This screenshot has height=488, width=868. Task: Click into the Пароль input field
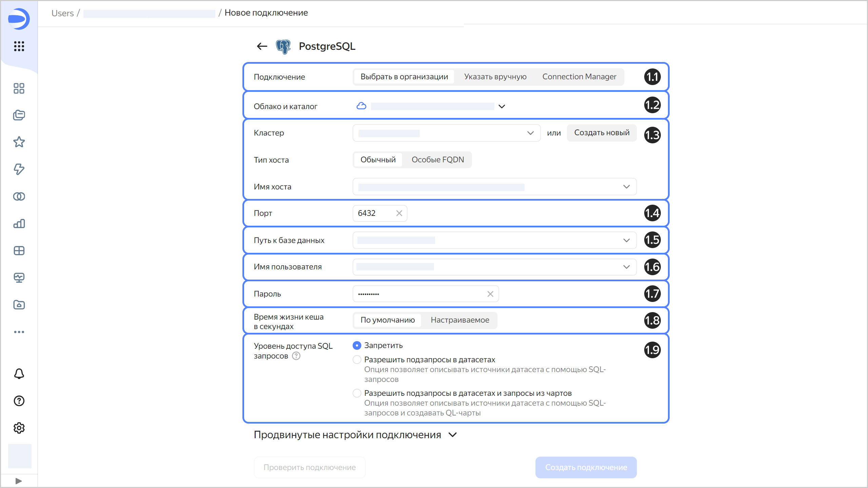420,294
